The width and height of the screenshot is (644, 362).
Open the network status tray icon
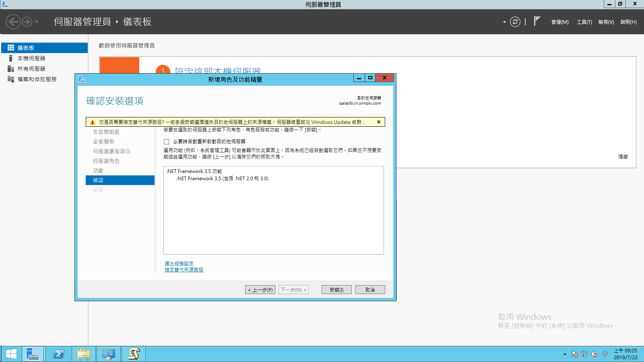pyautogui.click(x=584, y=354)
